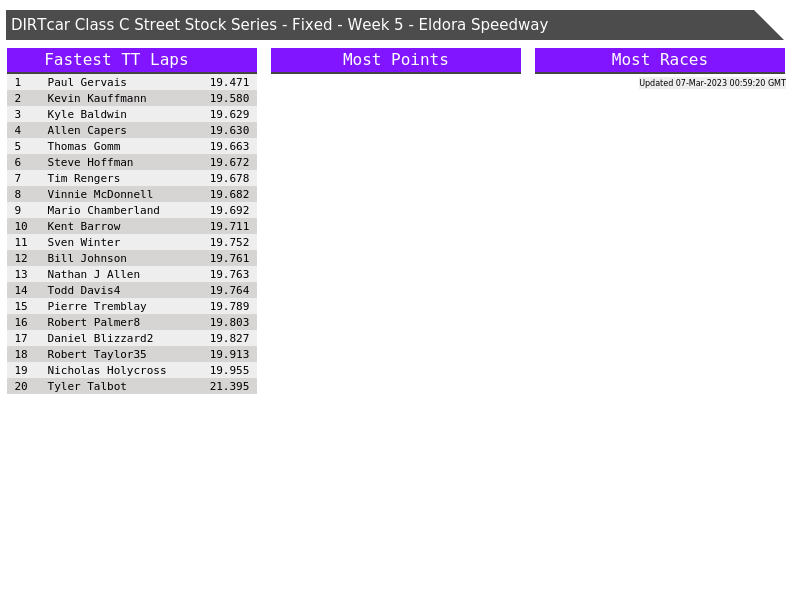The width and height of the screenshot is (800, 600).
Task: Click the Updated timestamp text
Action: coord(712,83)
